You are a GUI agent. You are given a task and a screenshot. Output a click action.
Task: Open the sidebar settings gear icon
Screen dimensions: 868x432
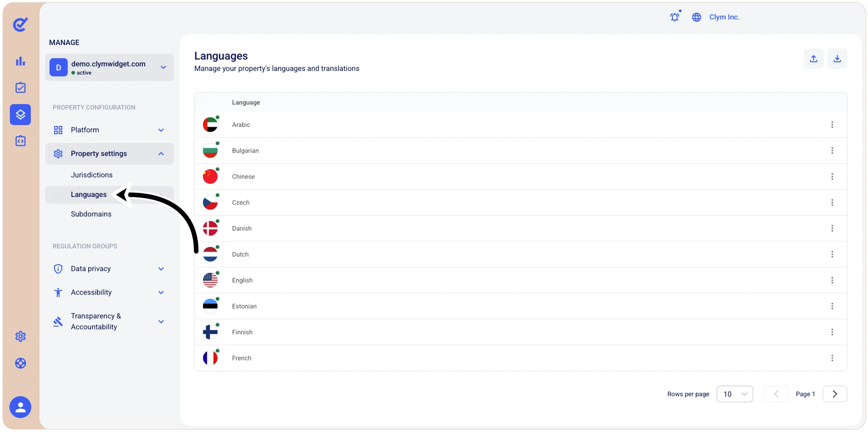tap(20, 337)
